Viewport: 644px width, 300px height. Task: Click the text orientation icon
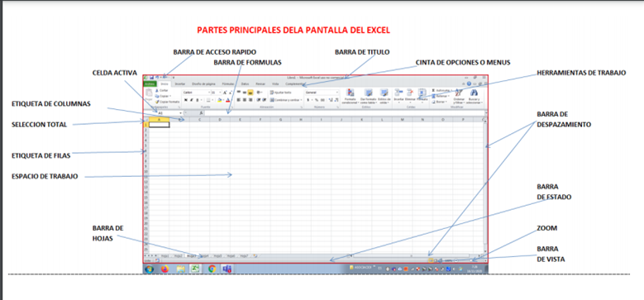(260, 93)
